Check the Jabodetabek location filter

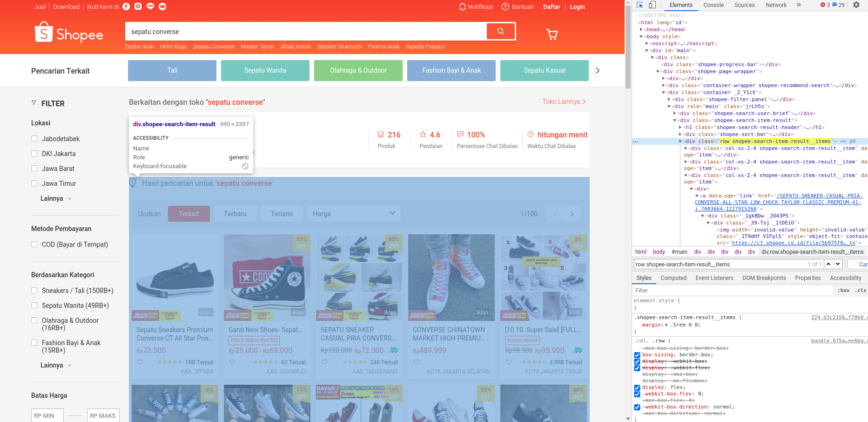[34, 139]
